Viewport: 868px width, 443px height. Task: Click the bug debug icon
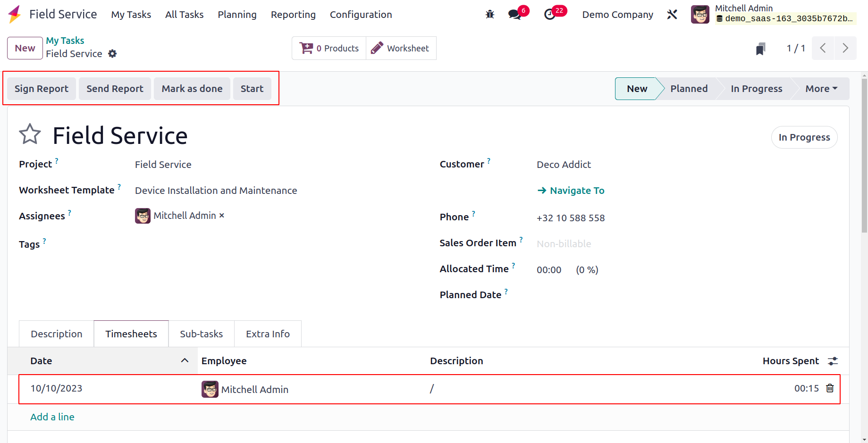click(490, 15)
